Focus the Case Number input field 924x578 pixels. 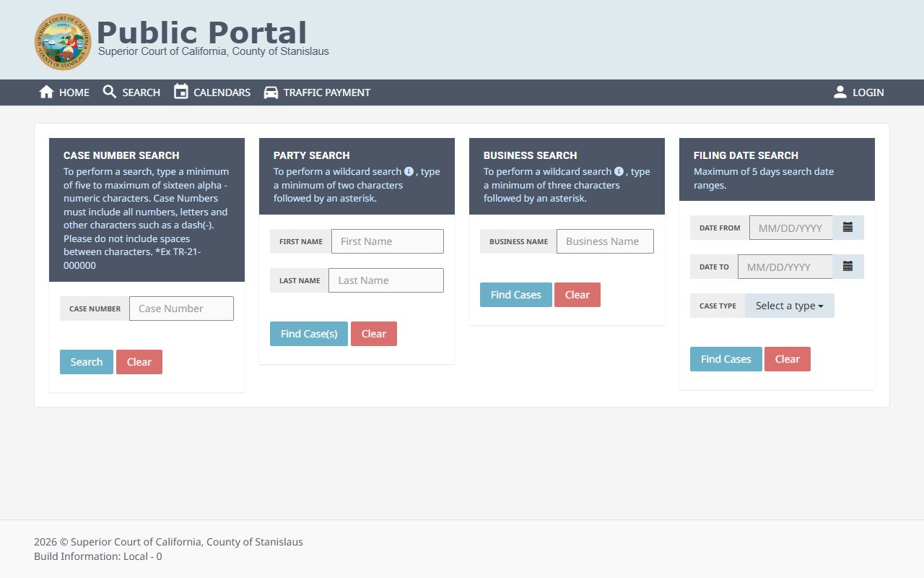181,309
